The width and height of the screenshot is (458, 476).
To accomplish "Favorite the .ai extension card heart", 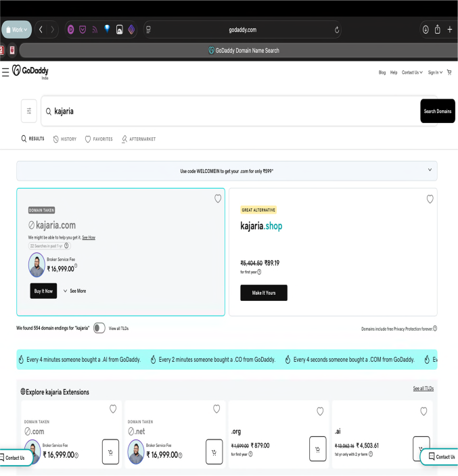I will click(423, 411).
